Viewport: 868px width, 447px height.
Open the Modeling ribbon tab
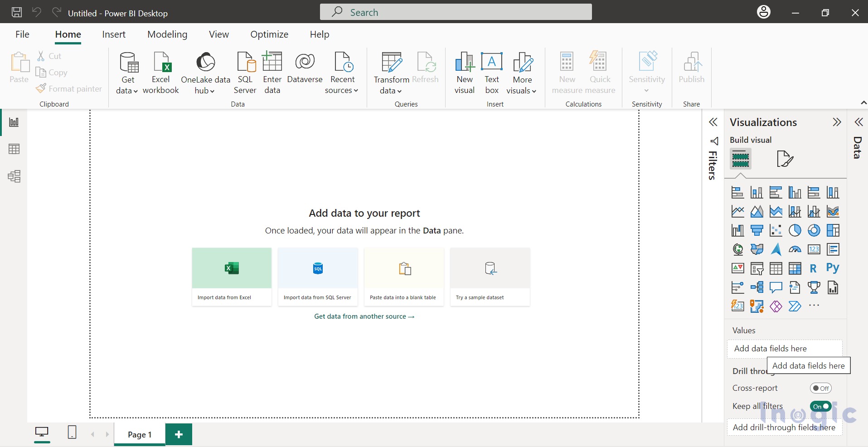[x=167, y=34]
